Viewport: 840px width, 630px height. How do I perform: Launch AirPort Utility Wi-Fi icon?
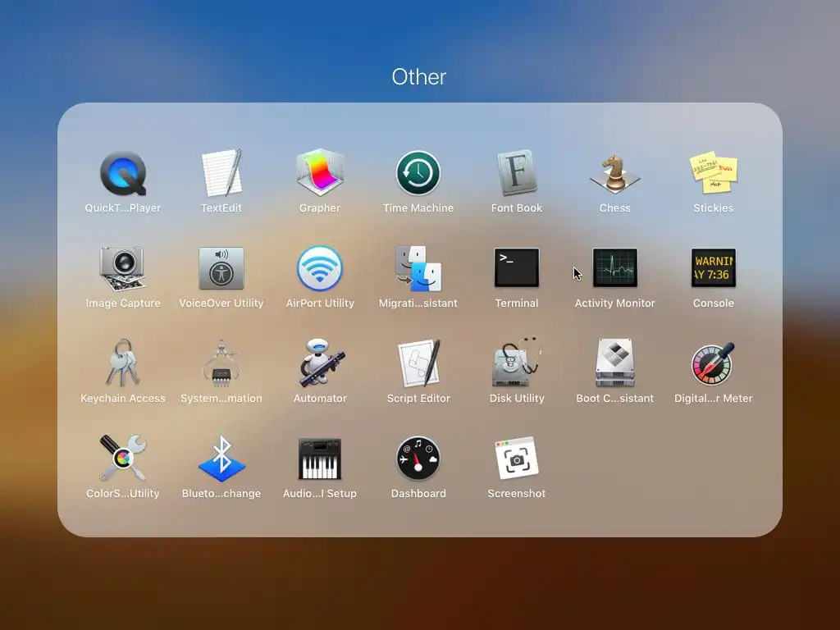[x=320, y=268]
